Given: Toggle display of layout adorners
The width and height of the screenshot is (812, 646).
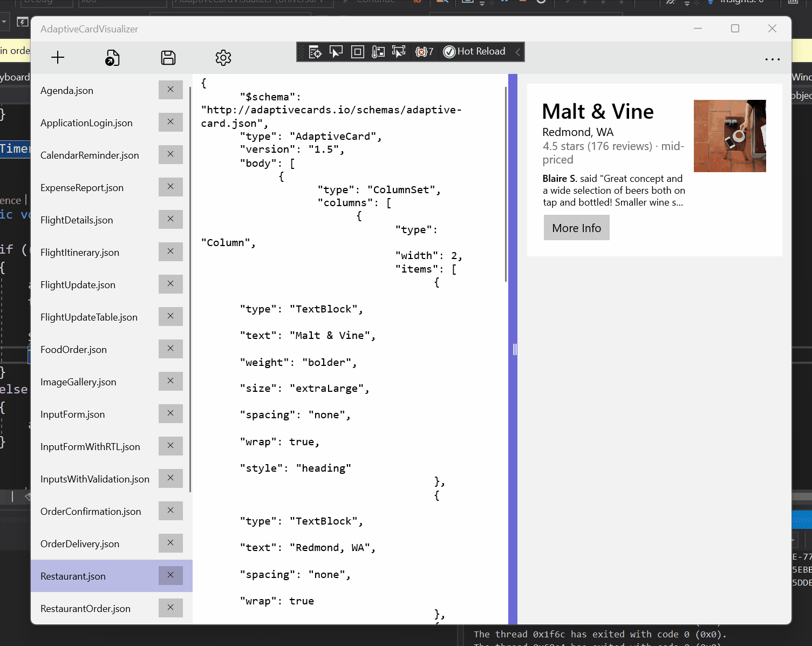Looking at the screenshot, I should point(357,51).
